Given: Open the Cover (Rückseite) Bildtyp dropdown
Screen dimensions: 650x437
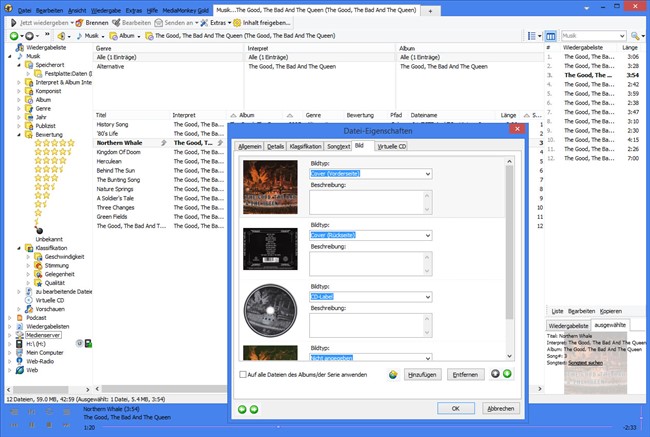Looking at the screenshot, I should tap(428, 235).
